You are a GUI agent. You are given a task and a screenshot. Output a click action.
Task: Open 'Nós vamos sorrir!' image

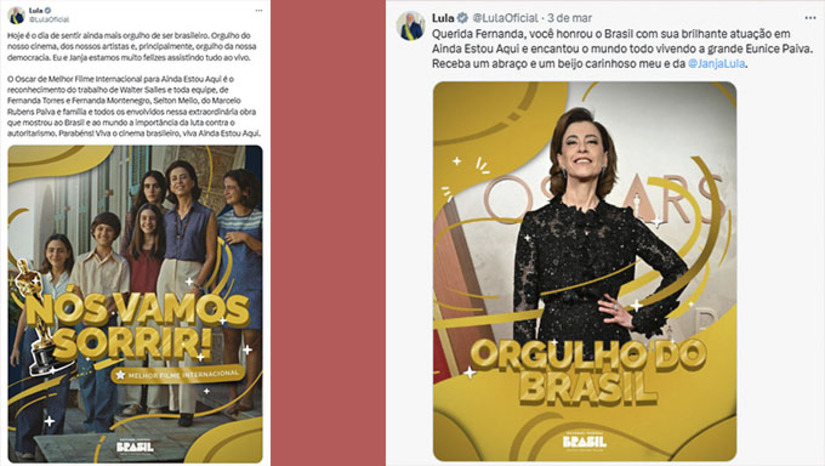pos(135,304)
